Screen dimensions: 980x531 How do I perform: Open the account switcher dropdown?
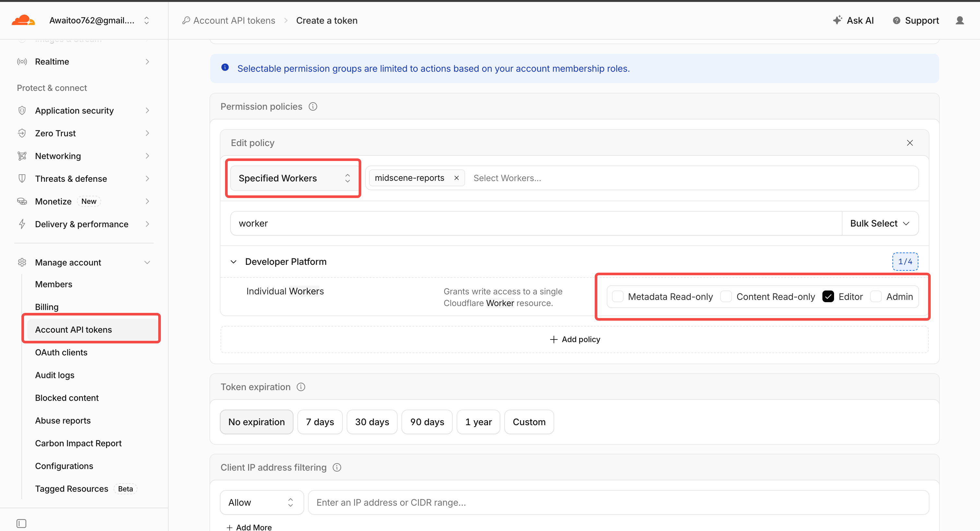pyautogui.click(x=147, y=20)
